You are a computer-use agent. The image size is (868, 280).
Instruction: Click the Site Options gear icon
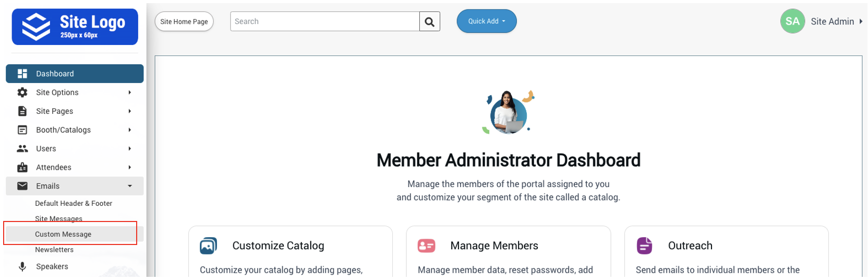[x=22, y=92]
